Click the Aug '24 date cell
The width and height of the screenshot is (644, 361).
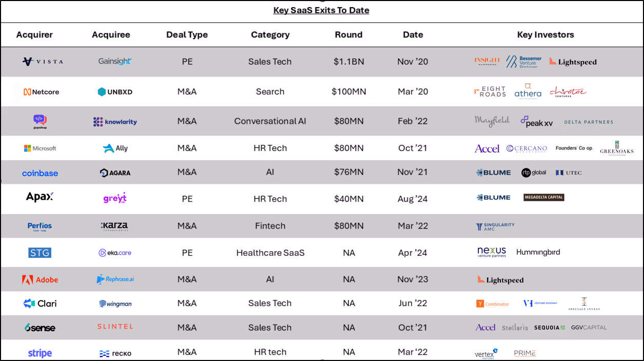[x=413, y=199]
